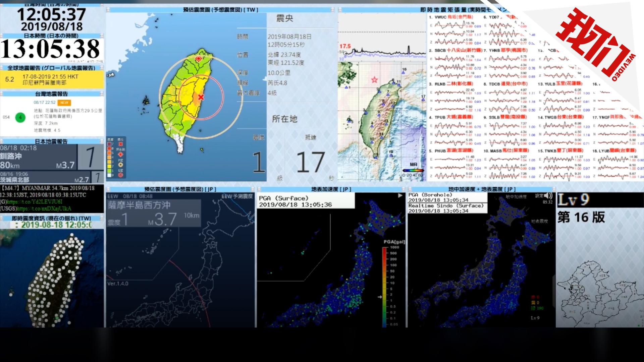Click the P-wave ring icon in map legend
Screen dimensions: 644x362
coord(120,165)
